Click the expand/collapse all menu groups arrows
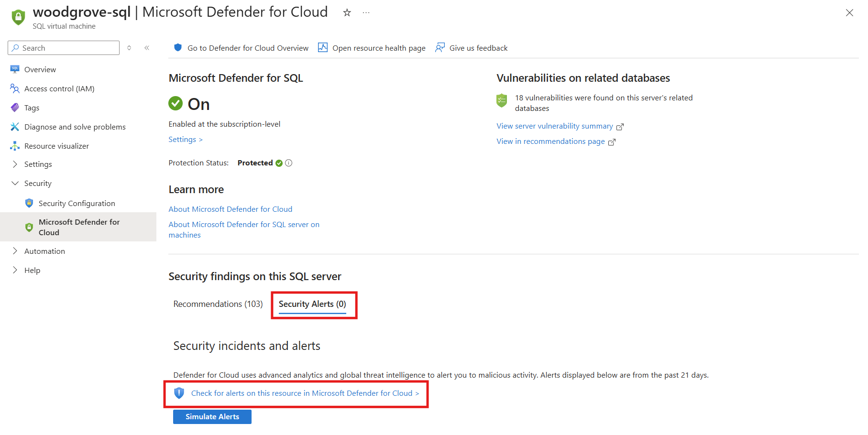Screen dimensions: 868x435 (x=129, y=48)
